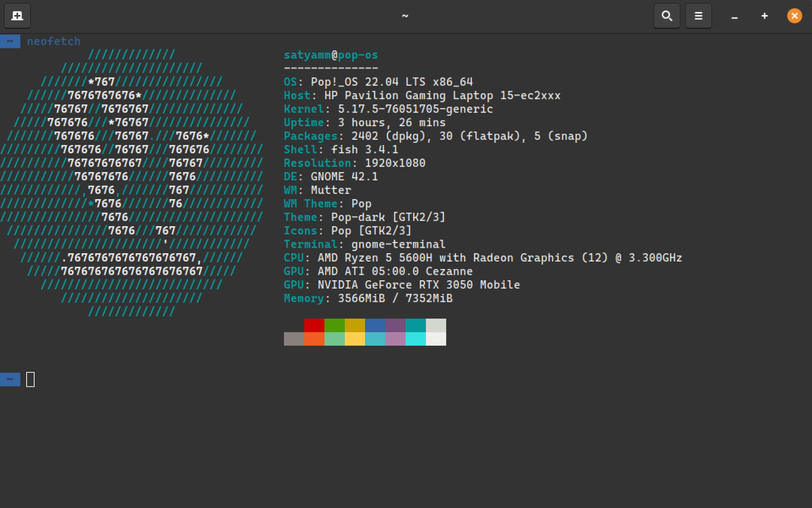The height and width of the screenshot is (508, 812).
Task: Click the light purple color block
Action: click(x=395, y=339)
